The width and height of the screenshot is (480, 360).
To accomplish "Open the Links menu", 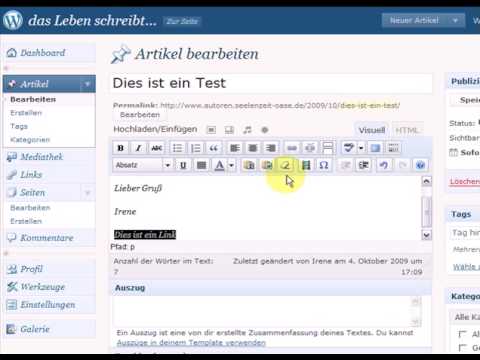I will 31,174.
